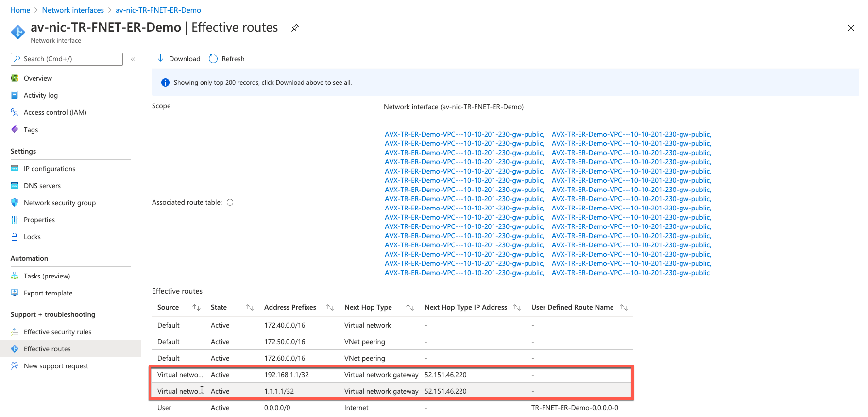The width and height of the screenshot is (868, 417).
Task: Go to Home breadcrumb link
Action: [20, 10]
